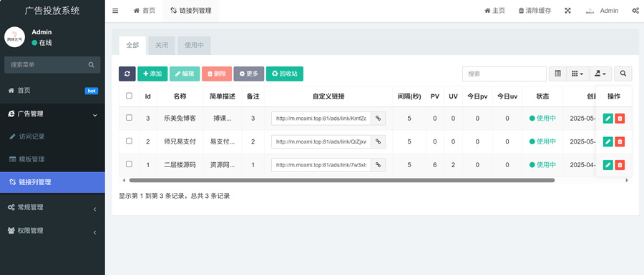Viewport: 644px width, 275px height.
Task: Click the red 删除 toolbar button
Action: click(217, 74)
